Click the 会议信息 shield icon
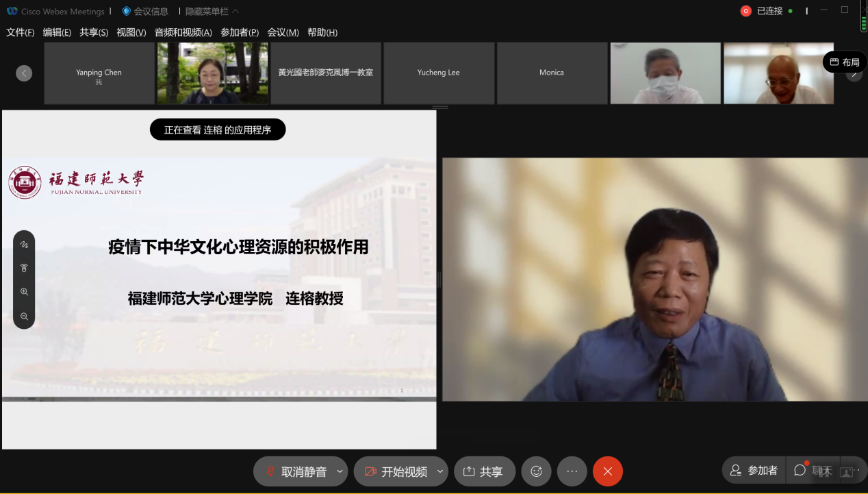Screen dimensions: 868x494 (126, 11)
